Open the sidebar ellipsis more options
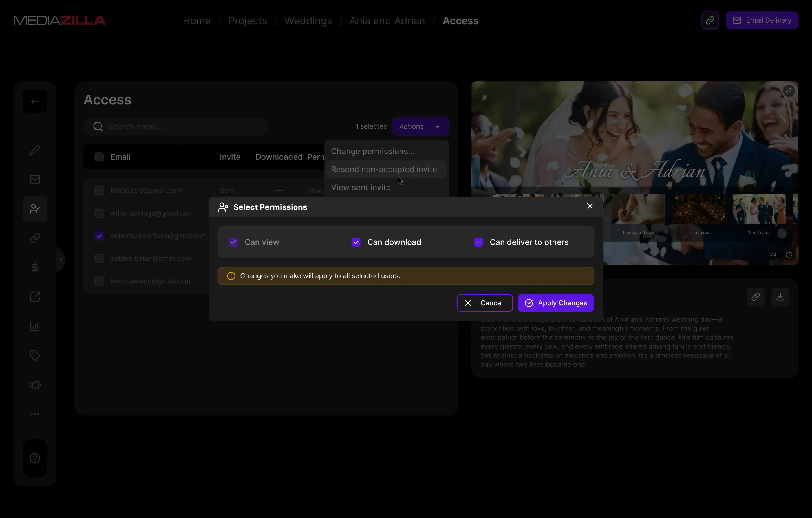 35,414
